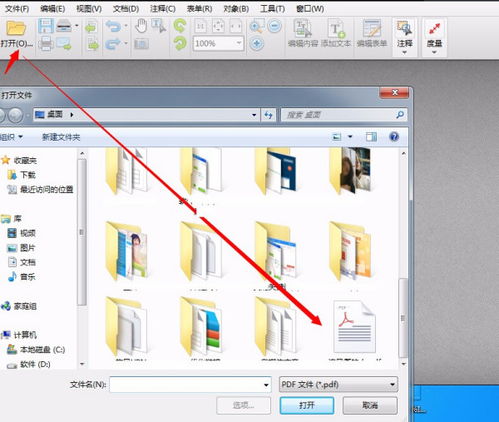Screen dimensions: 499x422
Task: Refresh the 桌面 location in dialog
Action: tap(268, 115)
